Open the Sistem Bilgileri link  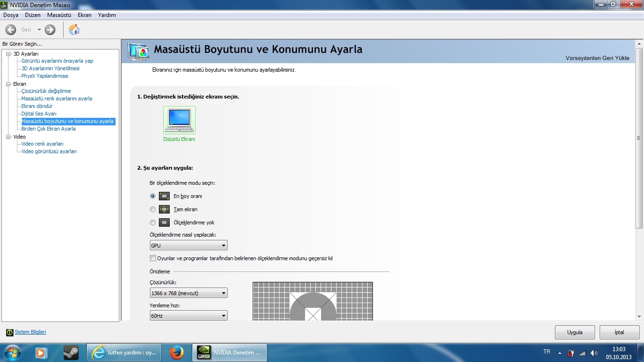click(31, 332)
